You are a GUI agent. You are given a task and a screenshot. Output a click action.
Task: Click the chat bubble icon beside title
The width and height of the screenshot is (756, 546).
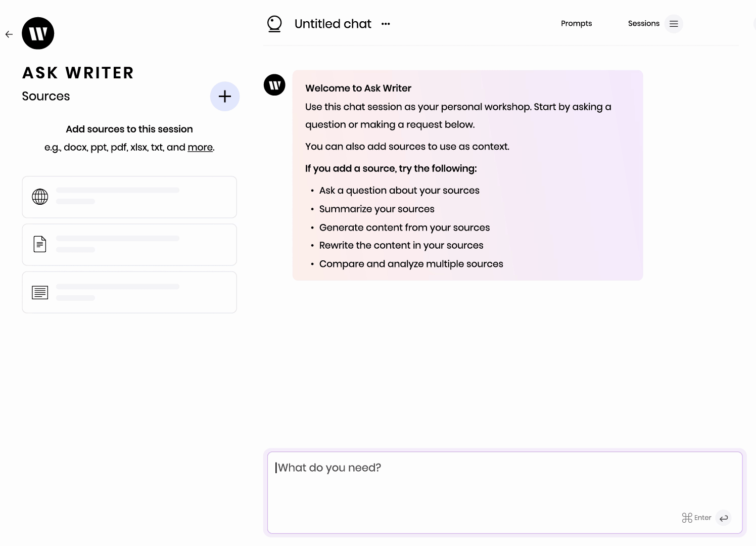tap(274, 24)
